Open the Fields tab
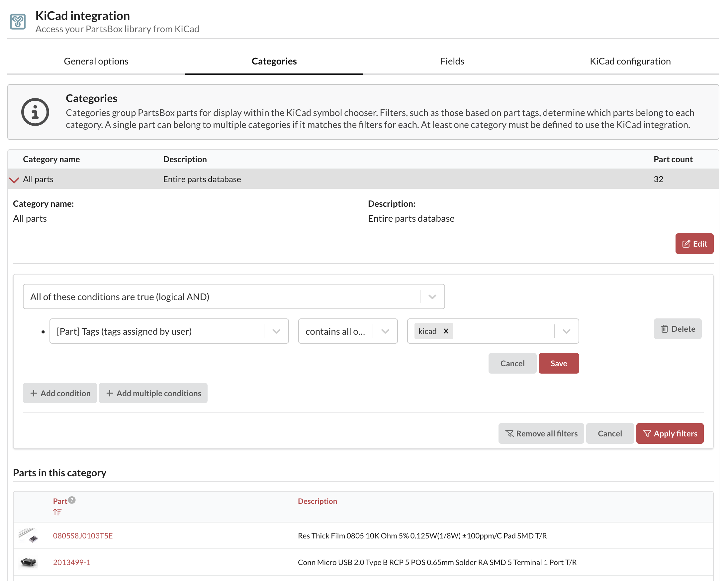This screenshot has width=728, height=581. tap(452, 61)
